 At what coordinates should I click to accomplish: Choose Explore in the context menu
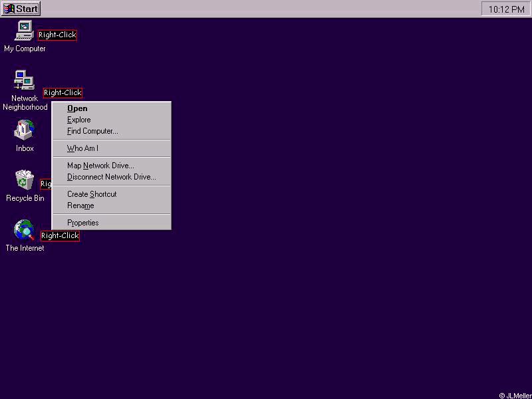click(x=111, y=120)
